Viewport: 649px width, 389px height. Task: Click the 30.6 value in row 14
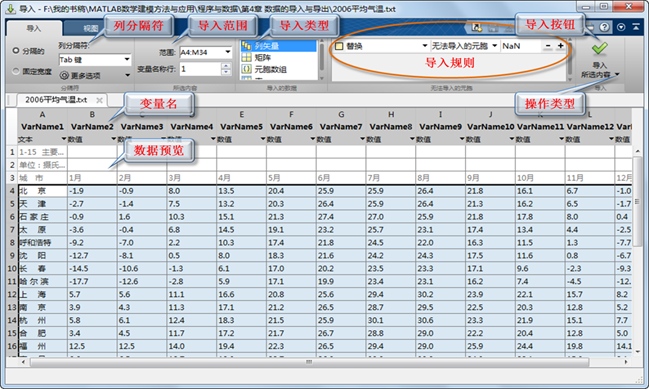click(440, 320)
